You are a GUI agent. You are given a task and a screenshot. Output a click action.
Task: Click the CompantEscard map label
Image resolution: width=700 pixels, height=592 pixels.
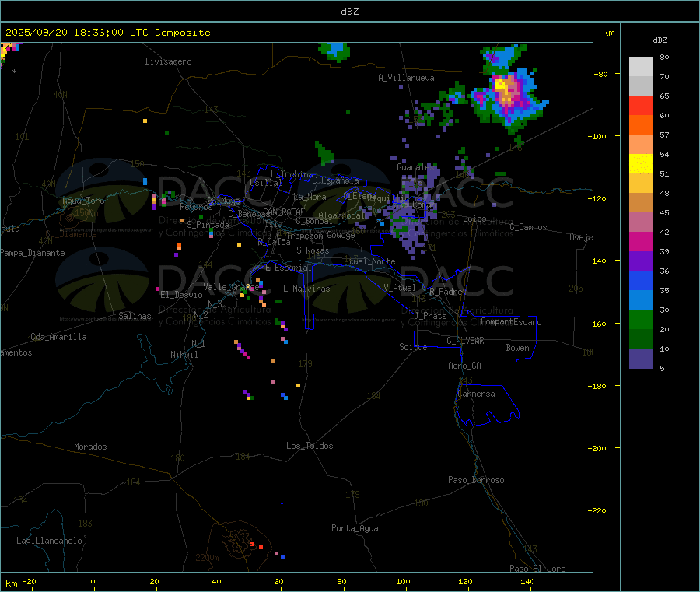point(511,321)
